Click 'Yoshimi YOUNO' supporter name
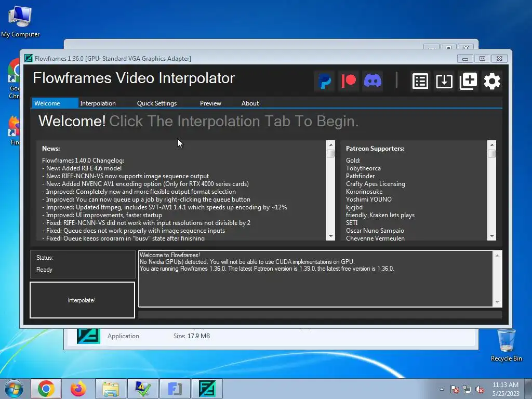 click(368, 199)
